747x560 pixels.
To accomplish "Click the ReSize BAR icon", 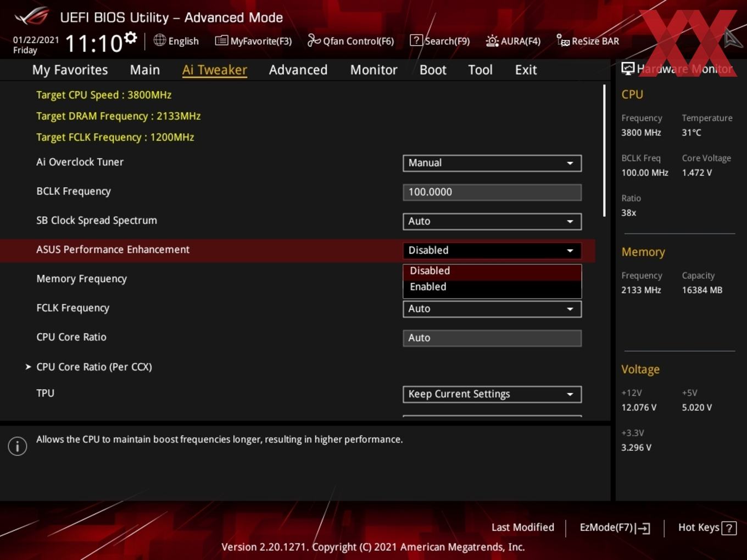I will [563, 40].
